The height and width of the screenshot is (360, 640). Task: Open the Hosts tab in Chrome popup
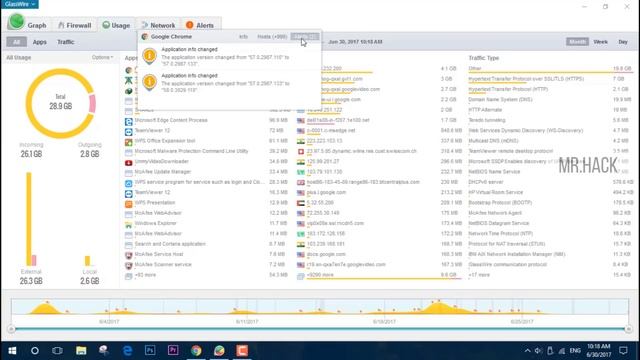(x=272, y=37)
